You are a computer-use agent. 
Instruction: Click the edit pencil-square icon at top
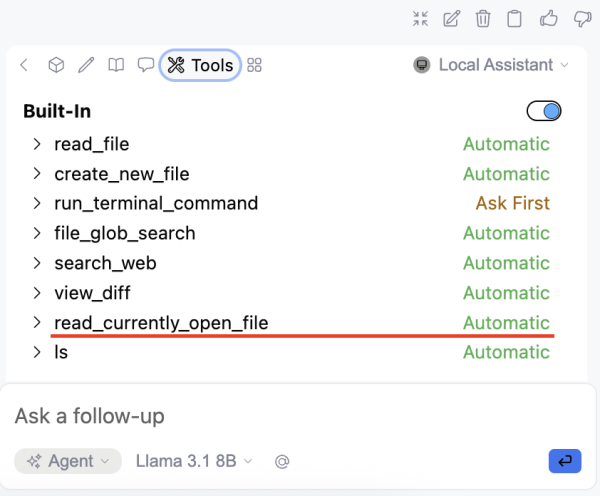[x=452, y=18]
